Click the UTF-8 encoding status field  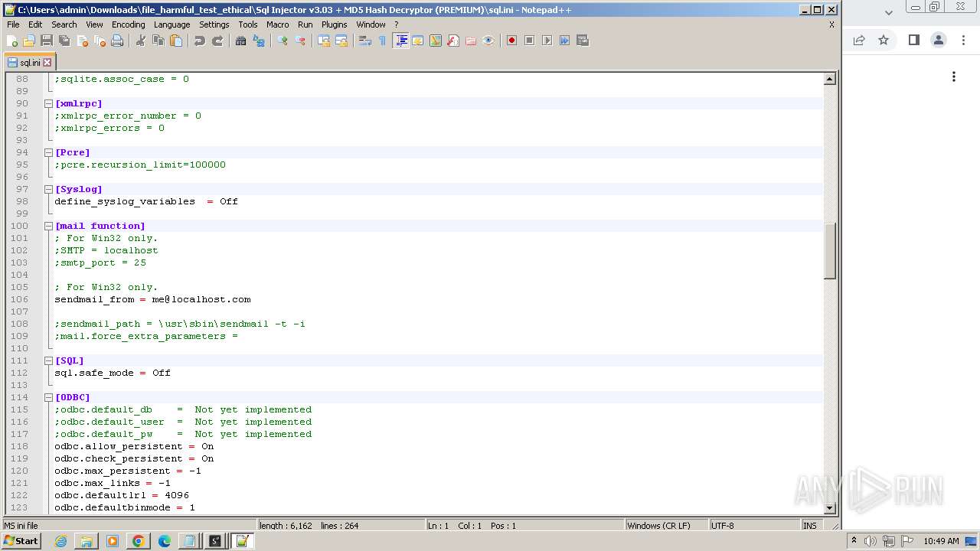tap(754, 526)
